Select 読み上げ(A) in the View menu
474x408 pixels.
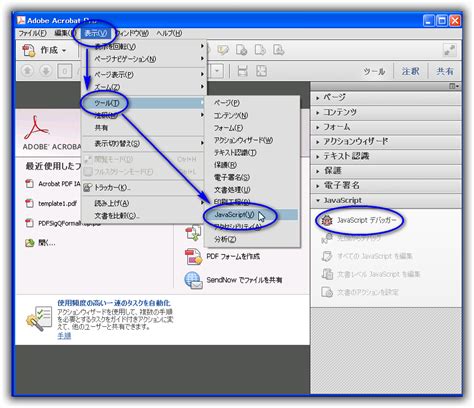click(144, 203)
